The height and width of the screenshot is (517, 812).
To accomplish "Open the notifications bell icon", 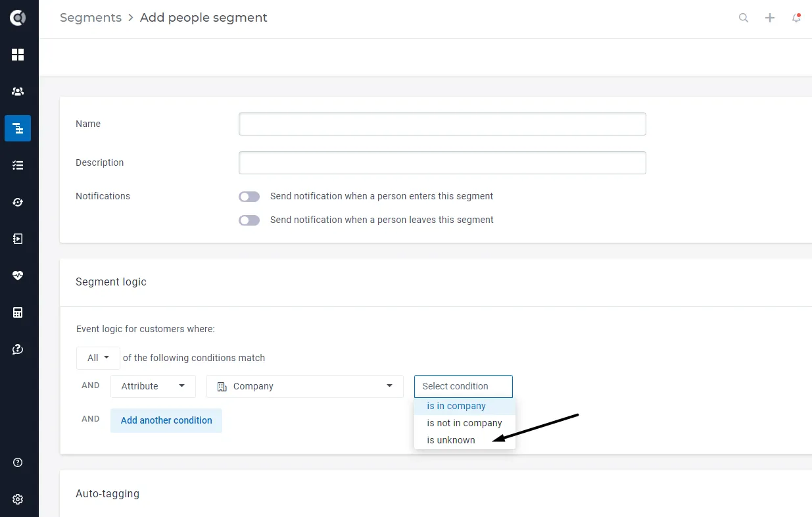I will click(796, 18).
